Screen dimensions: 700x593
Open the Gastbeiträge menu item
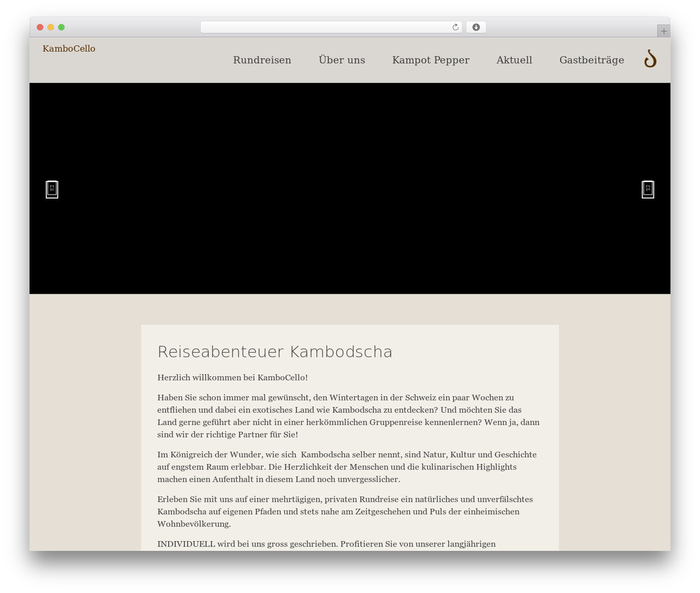point(592,60)
